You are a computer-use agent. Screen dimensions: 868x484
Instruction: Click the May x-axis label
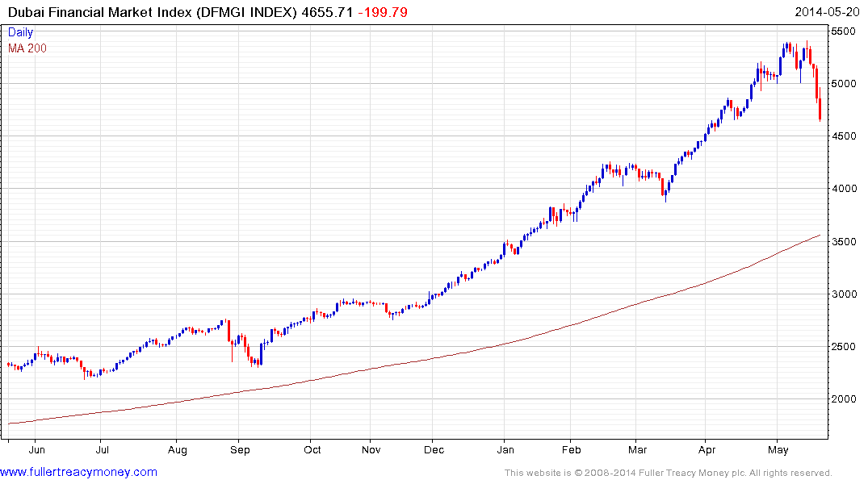tap(778, 450)
